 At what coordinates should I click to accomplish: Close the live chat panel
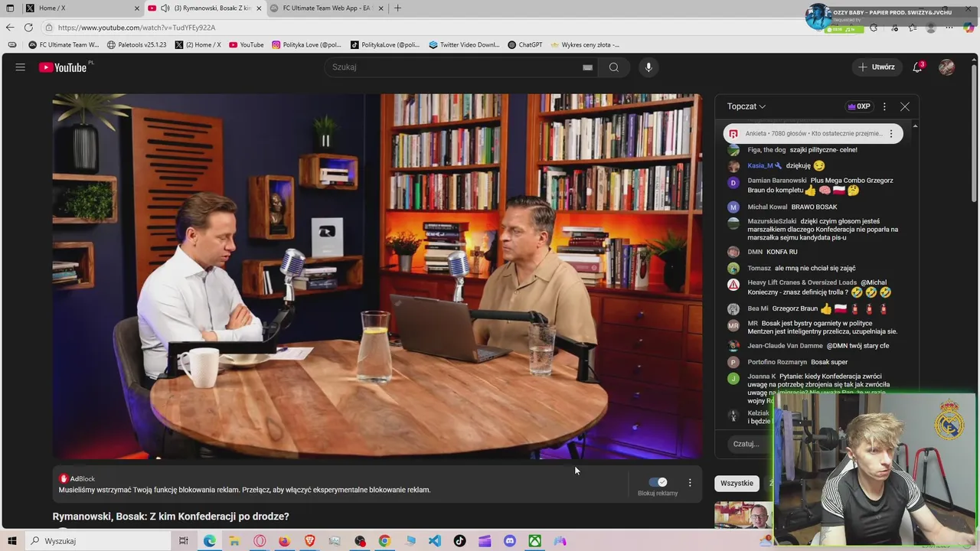pyautogui.click(x=905, y=106)
